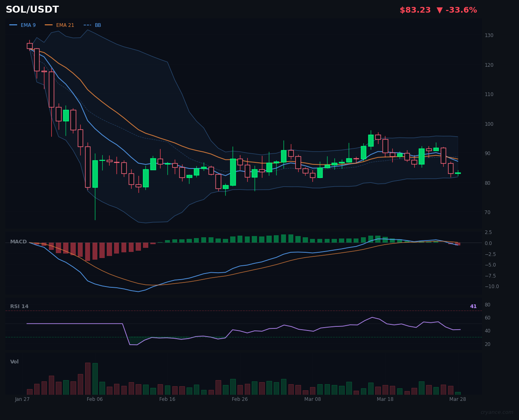Expand the RSI 14 panel label
This screenshot has height=420, width=519.
(x=19, y=306)
